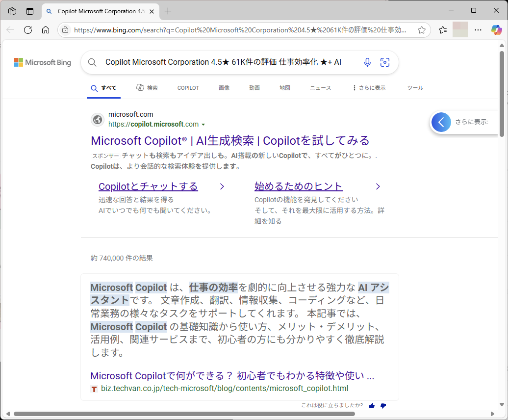Click inside the Bing search input field
The width and height of the screenshot is (508, 420).
coord(221,62)
